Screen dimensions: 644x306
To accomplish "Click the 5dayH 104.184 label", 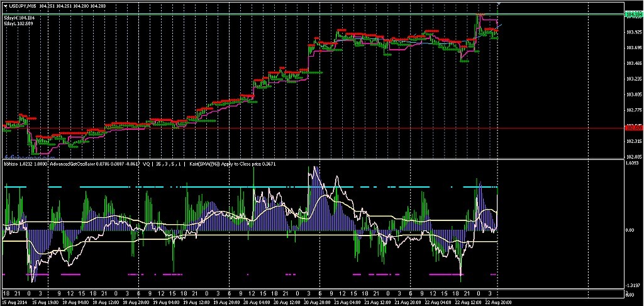I will pyautogui.click(x=19, y=18).
